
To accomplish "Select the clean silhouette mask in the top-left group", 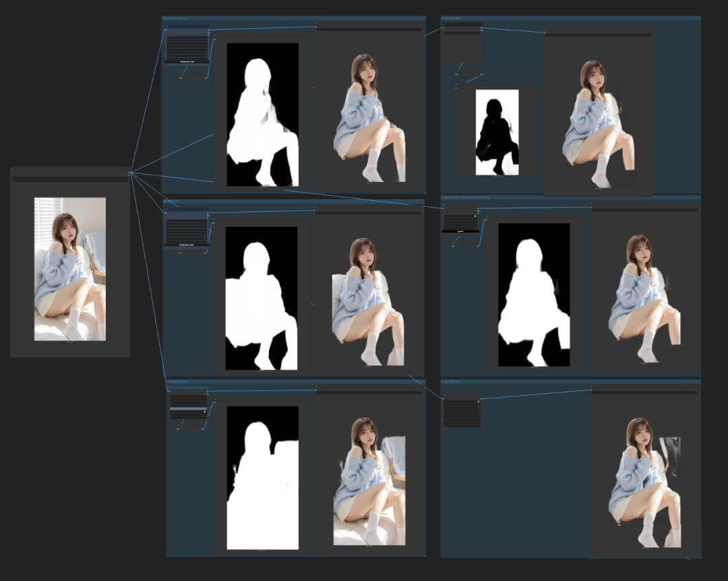I will tap(263, 115).
